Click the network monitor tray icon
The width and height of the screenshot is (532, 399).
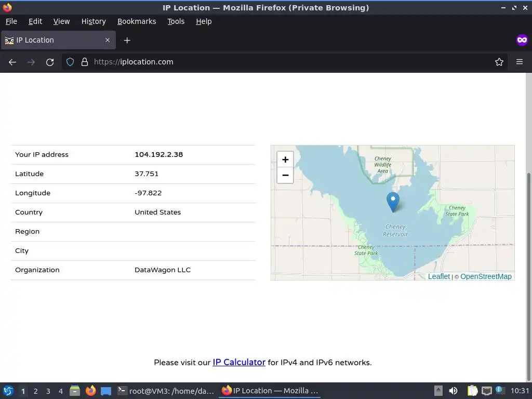coord(487,391)
